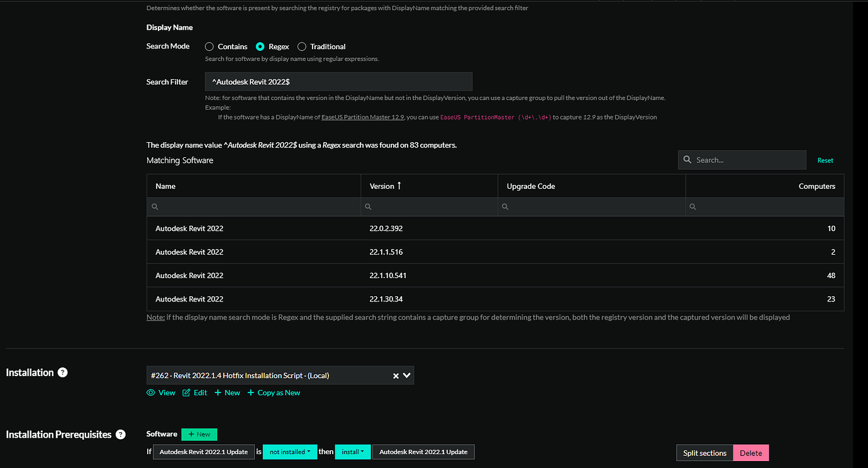868x468 pixels.
Task: Expand the installation script dropdown chevron
Action: pyautogui.click(x=406, y=376)
